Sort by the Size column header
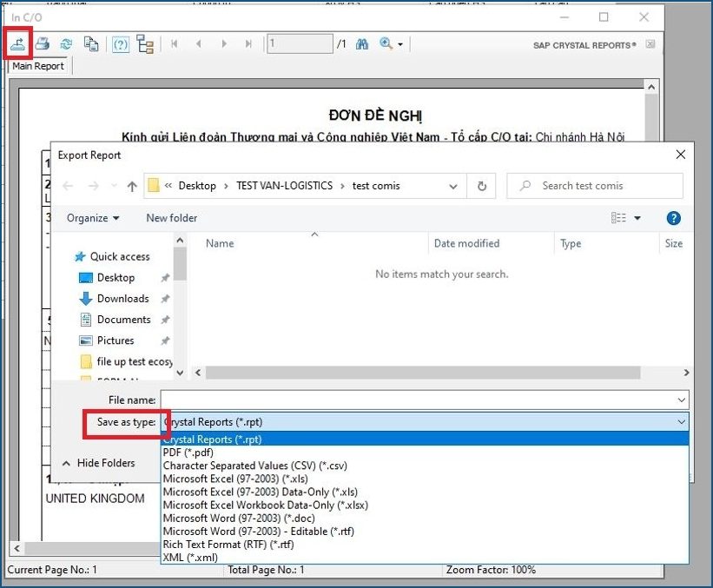This screenshot has height=588, width=713. [676, 244]
